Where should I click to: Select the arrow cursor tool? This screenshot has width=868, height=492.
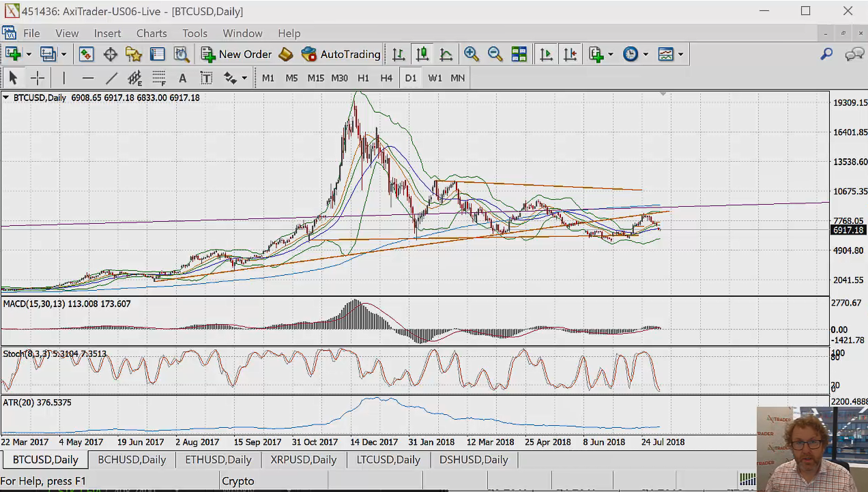(13, 78)
